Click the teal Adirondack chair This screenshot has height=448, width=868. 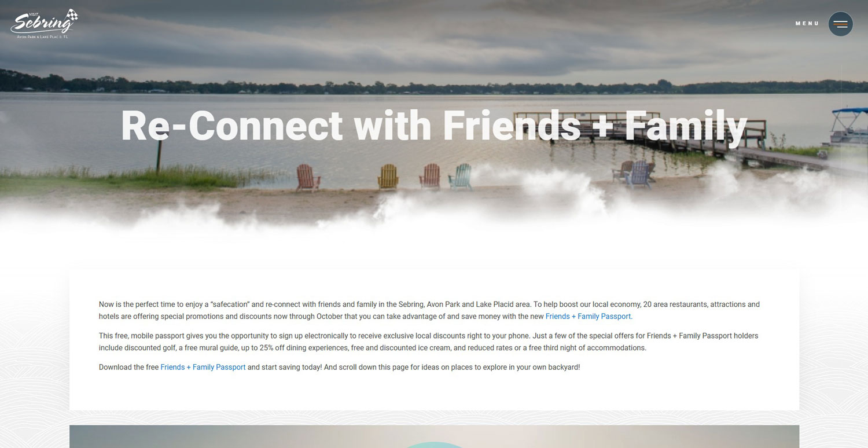[461, 176]
